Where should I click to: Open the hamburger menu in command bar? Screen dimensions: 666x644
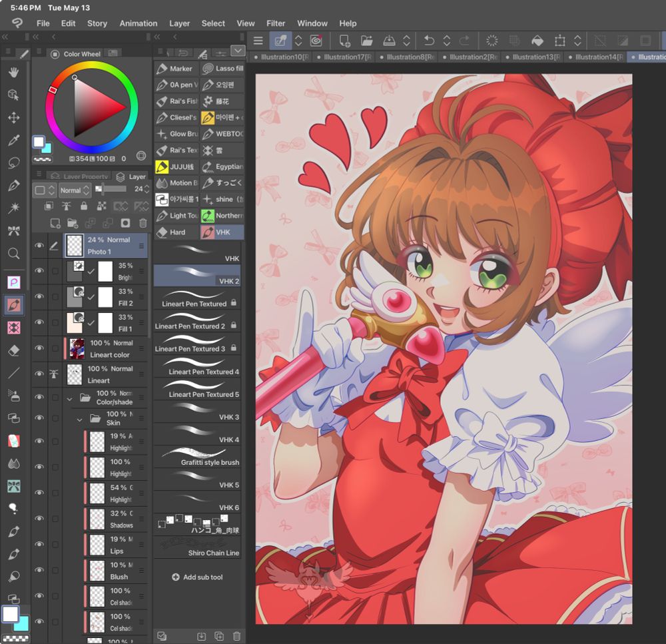coord(258,41)
